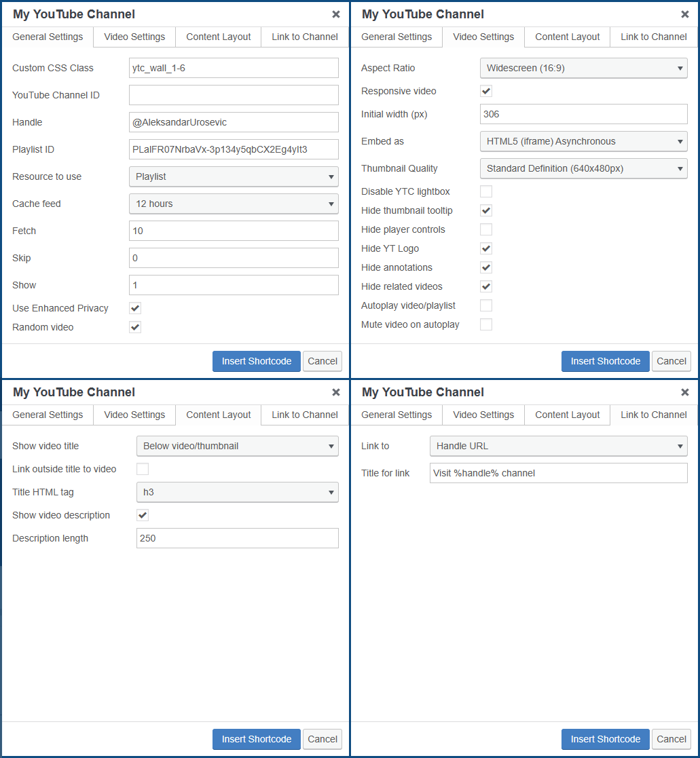Enable Autoplay video/playlist checkbox
Screen dimensions: 700x758
tap(486, 305)
